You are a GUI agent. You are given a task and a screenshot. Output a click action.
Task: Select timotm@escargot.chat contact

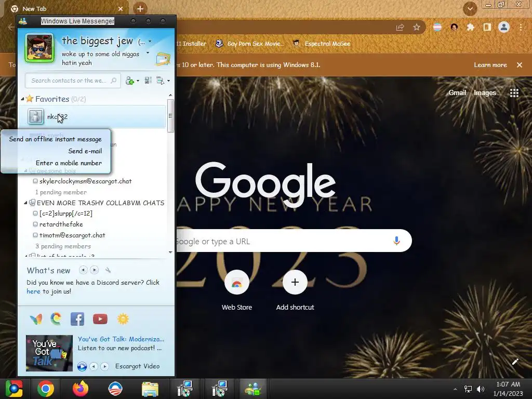(72, 235)
